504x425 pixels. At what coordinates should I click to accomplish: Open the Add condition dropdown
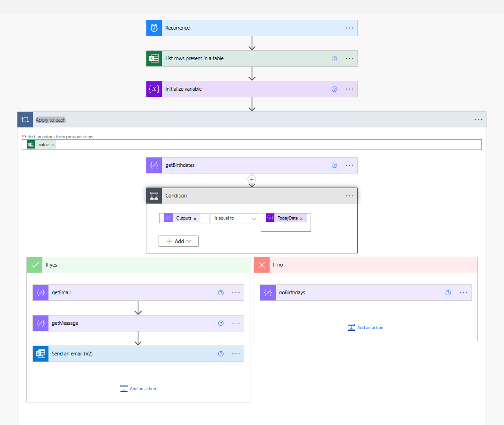178,241
